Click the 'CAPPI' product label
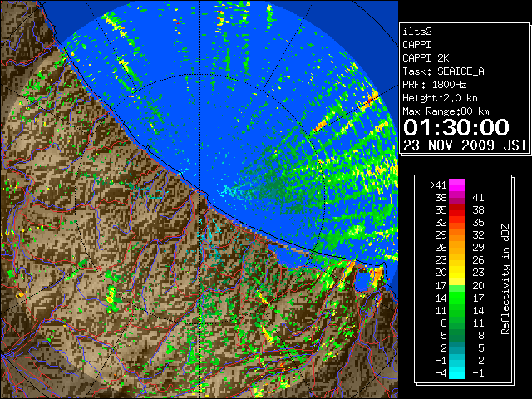This screenshot has width=532, height=399. pos(416,45)
